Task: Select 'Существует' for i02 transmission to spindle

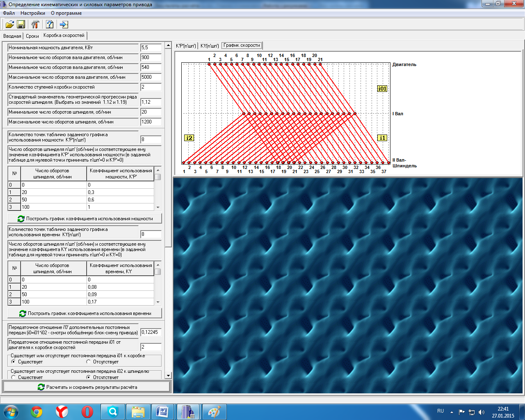Action: [14, 377]
